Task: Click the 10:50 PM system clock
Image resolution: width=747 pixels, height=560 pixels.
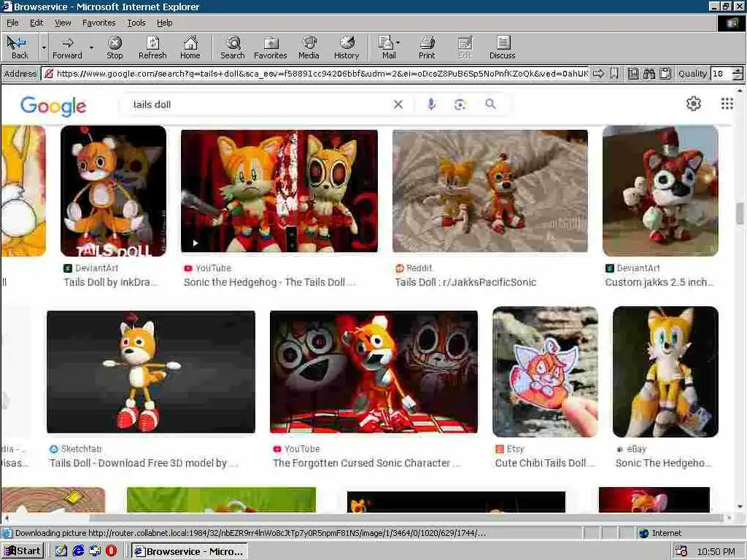Action: tap(716, 551)
